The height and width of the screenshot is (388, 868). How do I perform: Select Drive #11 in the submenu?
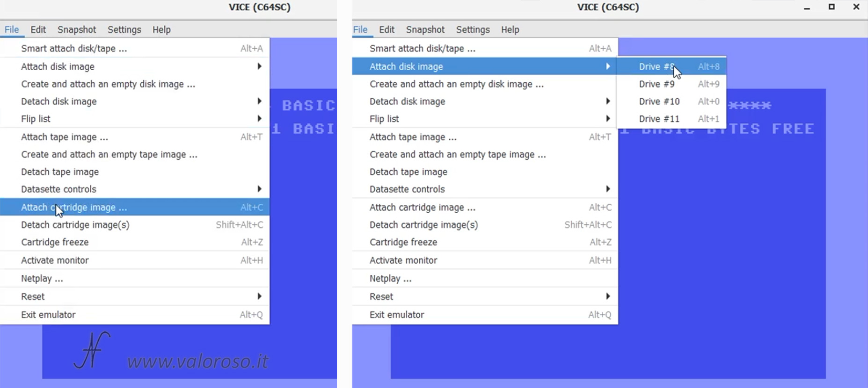click(659, 119)
